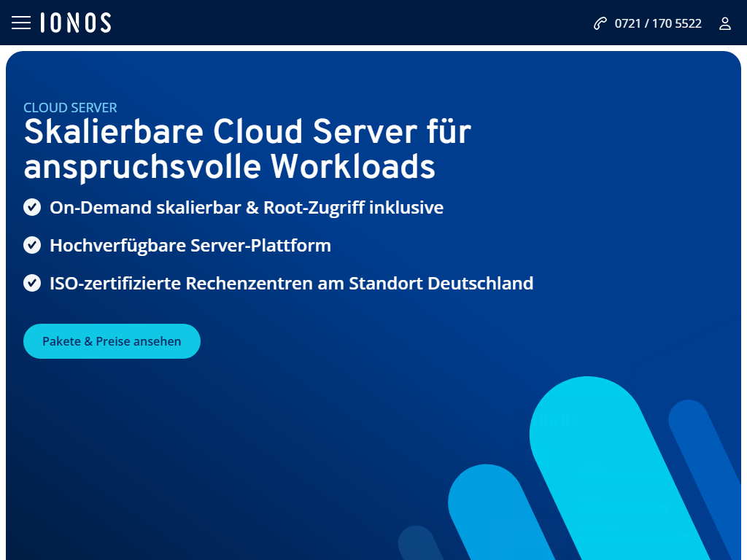Image resolution: width=747 pixels, height=560 pixels.
Task: Click Hochverfügbare Server-Plattform text
Action: click(190, 246)
